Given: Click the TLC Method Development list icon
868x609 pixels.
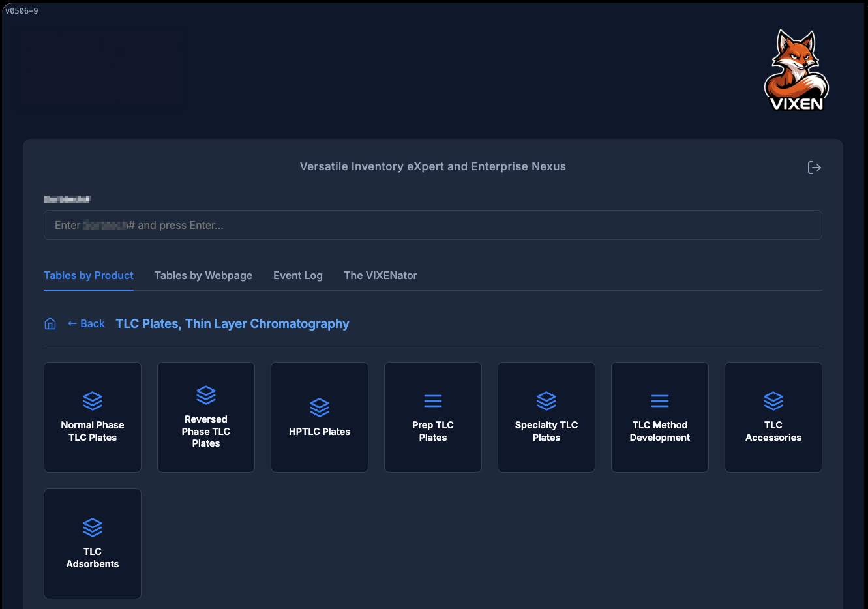Looking at the screenshot, I should coord(660,400).
